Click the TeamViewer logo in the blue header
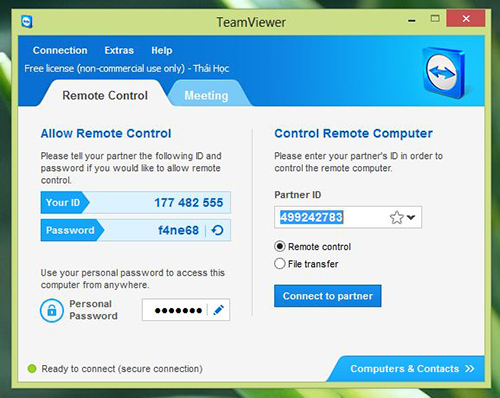Screen dimensions: 500x398 pyautogui.click(x=444, y=72)
